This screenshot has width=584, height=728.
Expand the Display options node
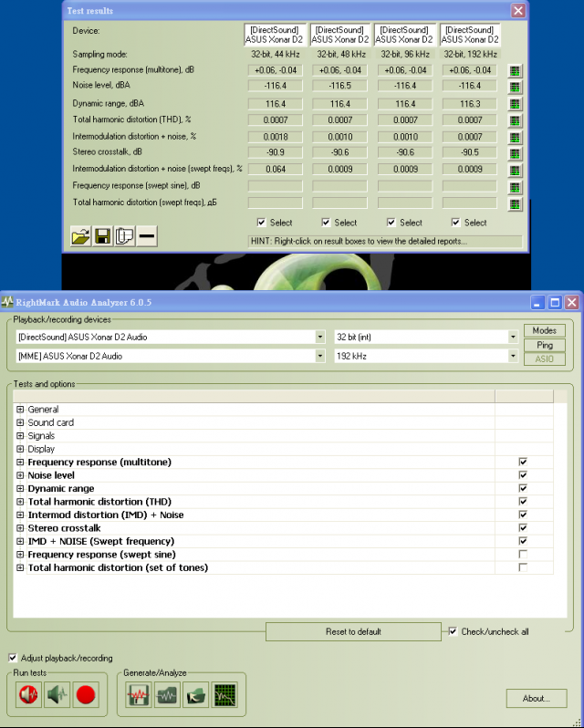[x=20, y=449]
